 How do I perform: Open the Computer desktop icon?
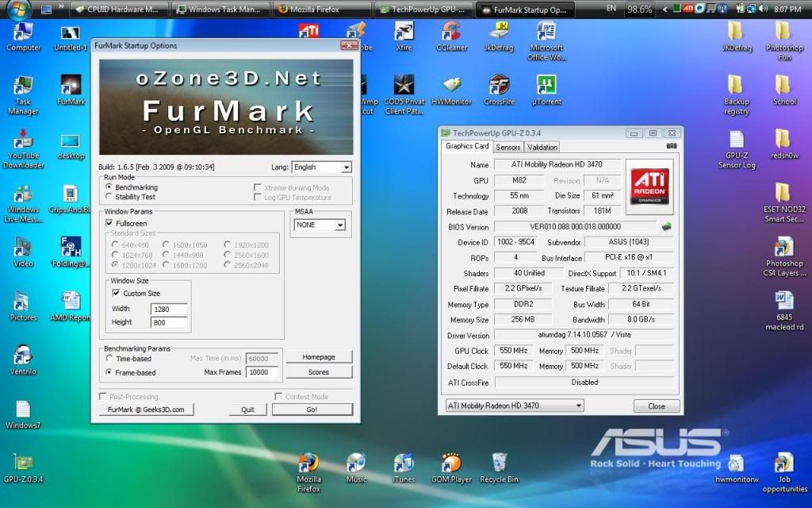tap(23, 37)
